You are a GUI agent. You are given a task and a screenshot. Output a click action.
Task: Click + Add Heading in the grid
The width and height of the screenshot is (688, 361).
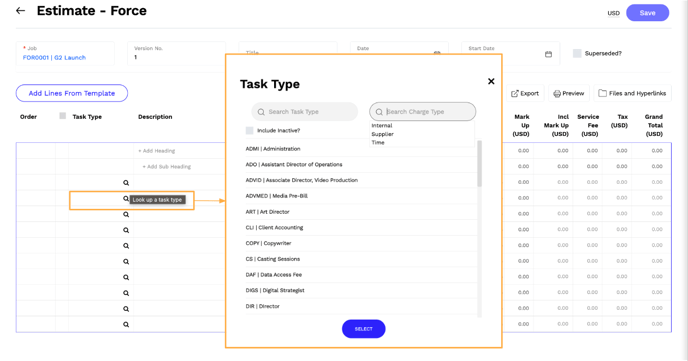tap(157, 151)
